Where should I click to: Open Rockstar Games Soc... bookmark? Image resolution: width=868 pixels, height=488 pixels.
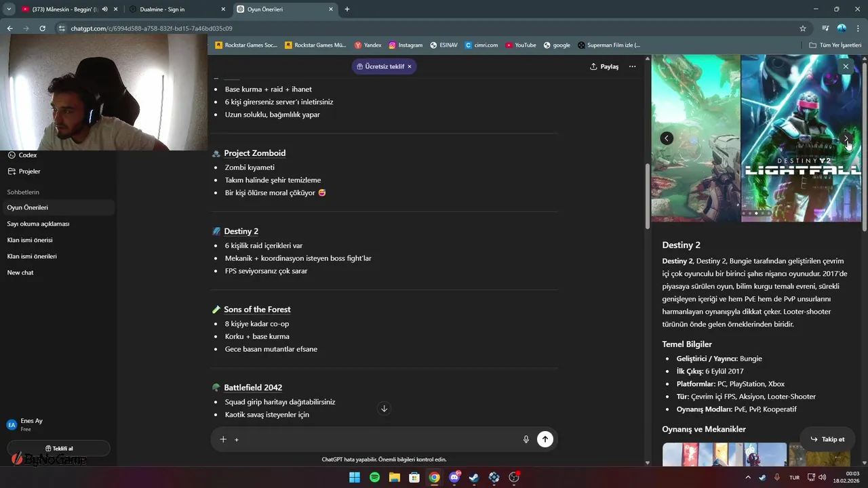[245, 45]
